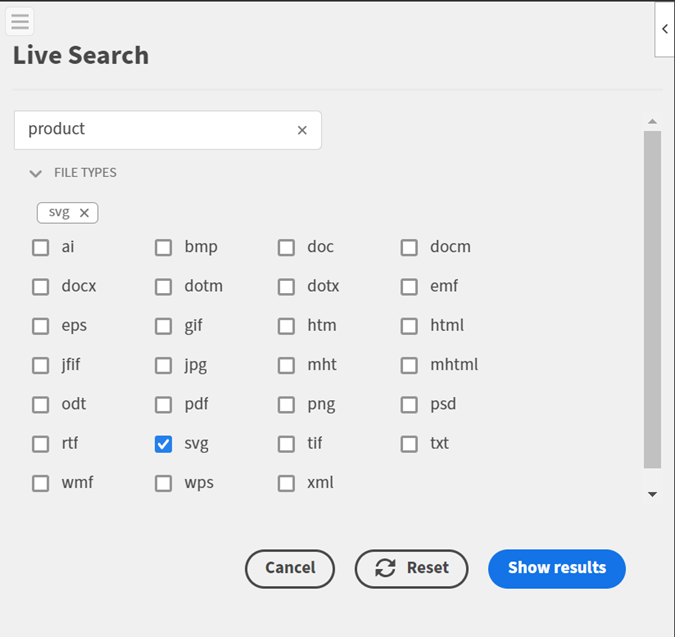
Task: Tick the docx checkbox
Action: (40, 287)
